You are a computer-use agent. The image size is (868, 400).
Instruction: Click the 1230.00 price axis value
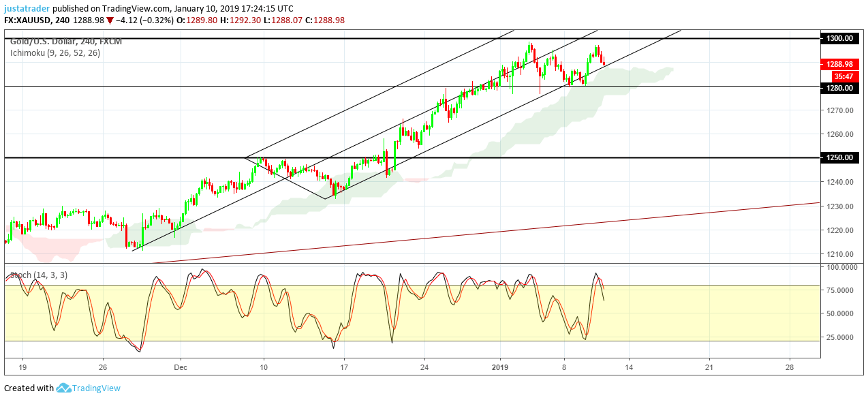pyautogui.click(x=839, y=206)
